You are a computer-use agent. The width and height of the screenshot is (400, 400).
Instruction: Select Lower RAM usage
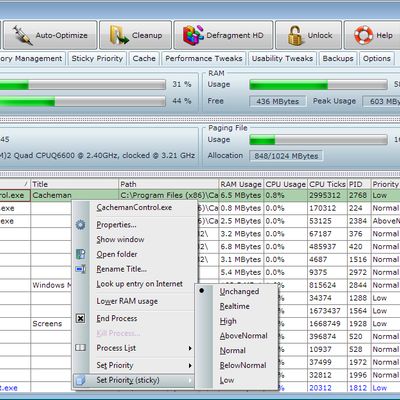135,301
